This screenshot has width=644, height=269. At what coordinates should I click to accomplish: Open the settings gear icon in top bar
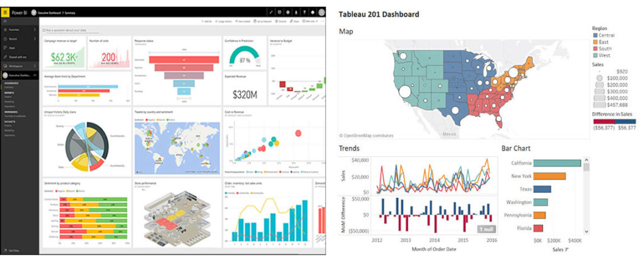pyautogui.click(x=287, y=13)
